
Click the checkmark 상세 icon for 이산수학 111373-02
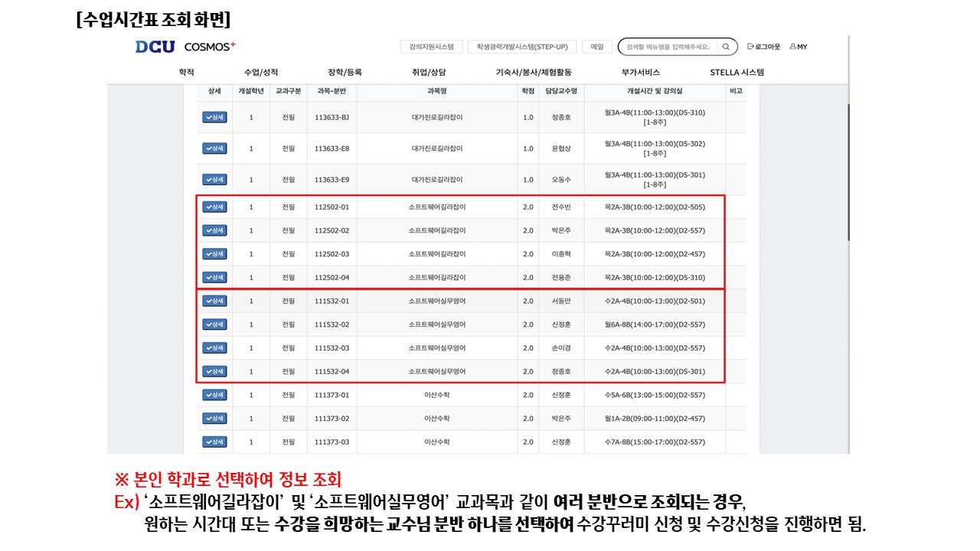(215, 419)
